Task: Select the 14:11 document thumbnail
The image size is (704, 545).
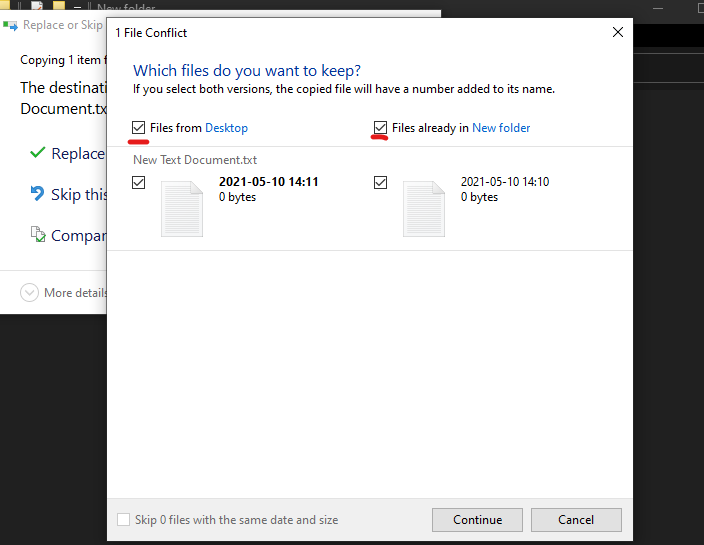Action: tap(182, 209)
